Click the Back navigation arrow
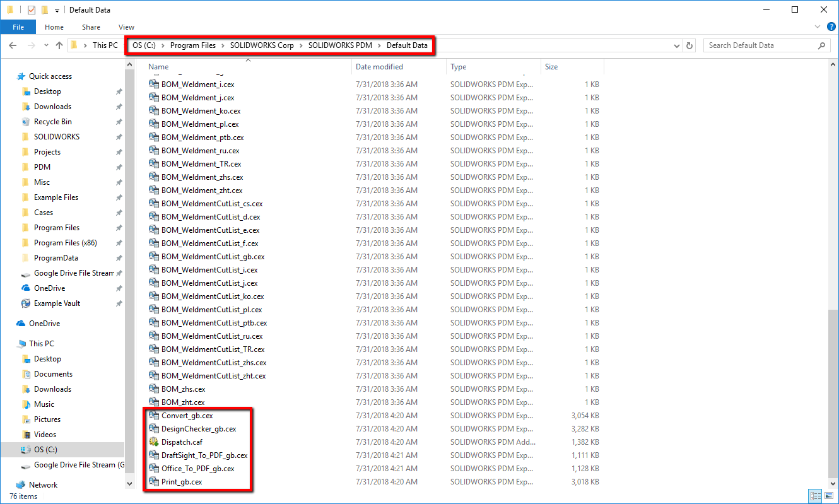Viewport: 839px width, 504px height. pyautogui.click(x=13, y=45)
